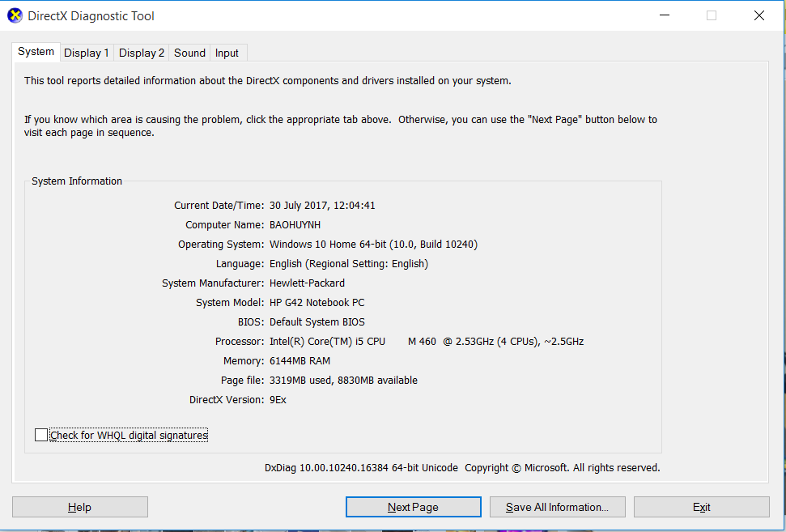Go to the Sound tab
This screenshot has width=786, height=532.
click(x=189, y=53)
